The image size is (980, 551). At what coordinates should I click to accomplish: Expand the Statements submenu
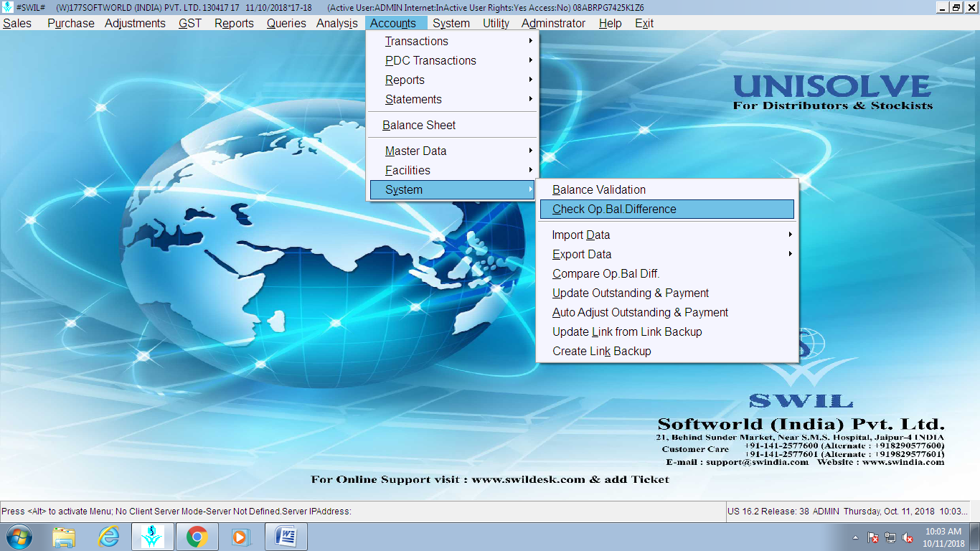pos(452,99)
